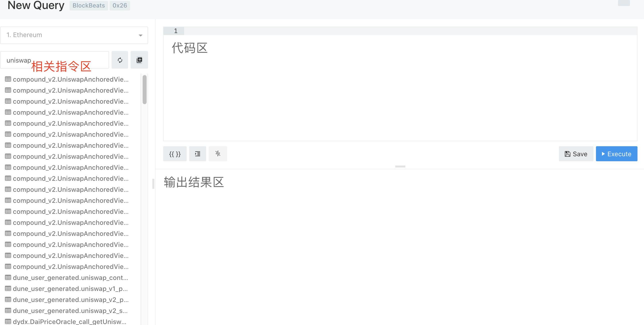Viewport: 644px width, 325px height.
Task: Open dune_user_generated.uniswap_v2_s table
Action: tap(70, 310)
